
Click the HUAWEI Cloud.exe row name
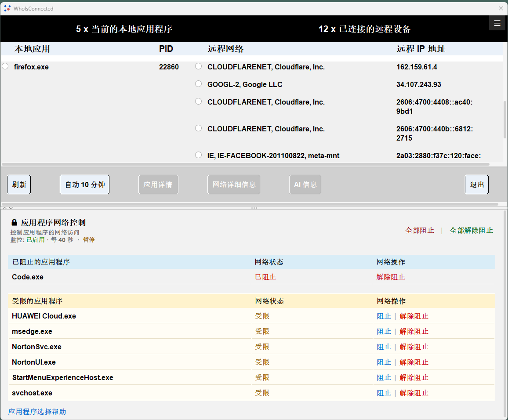point(44,316)
